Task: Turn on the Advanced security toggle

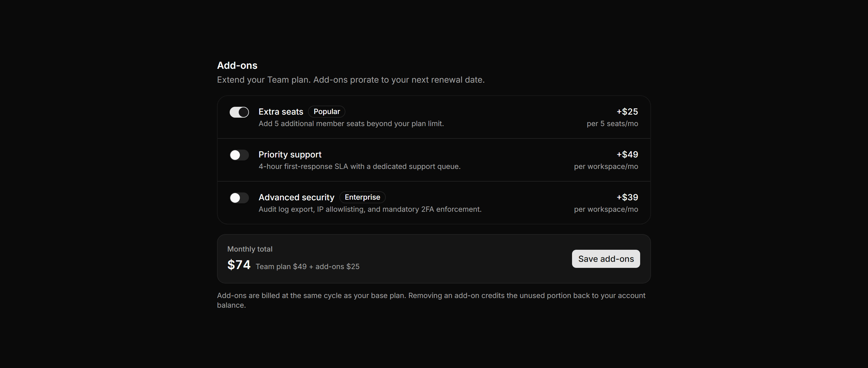Action: [x=239, y=198]
